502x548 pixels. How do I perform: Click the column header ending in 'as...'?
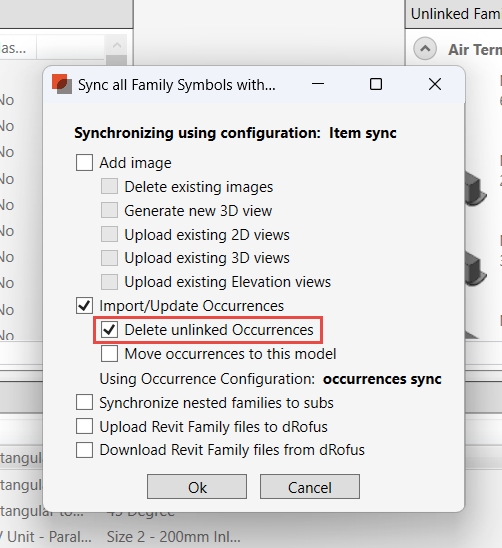[x=17, y=48]
